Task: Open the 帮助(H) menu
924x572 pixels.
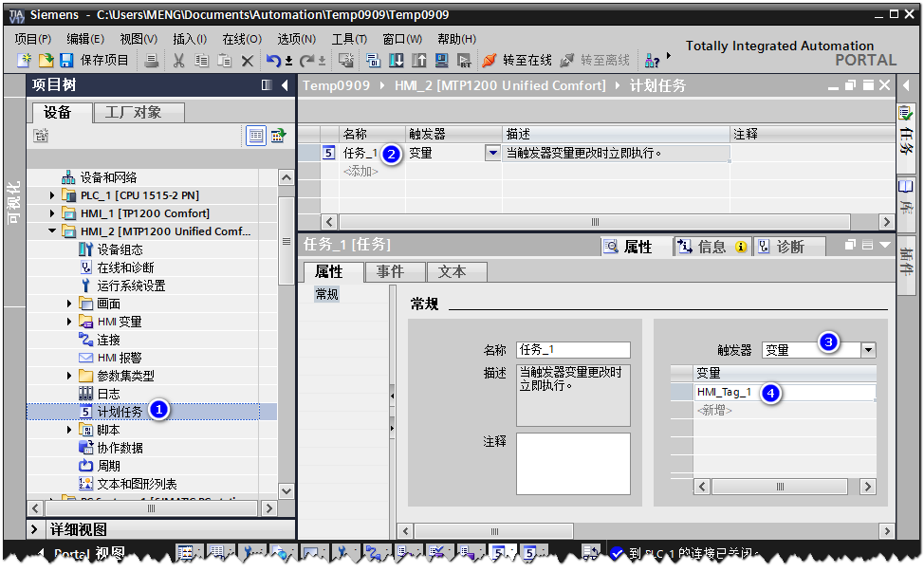Action: pyautogui.click(x=456, y=39)
